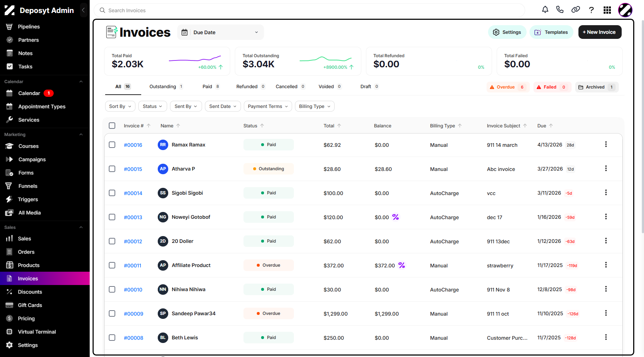Click Paid status badge for Sigobi Sigobi
This screenshot has width=644, height=357.
coord(269,193)
